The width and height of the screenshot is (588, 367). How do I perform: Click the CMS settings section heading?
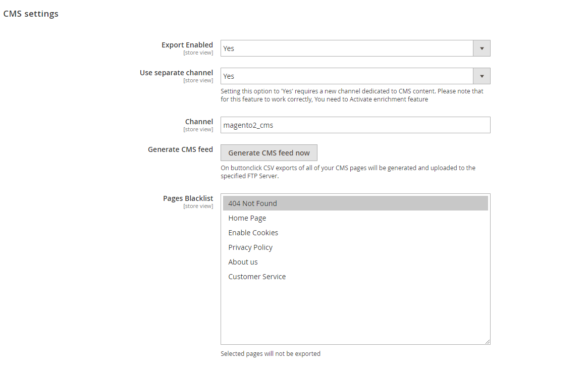tap(30, 14)
